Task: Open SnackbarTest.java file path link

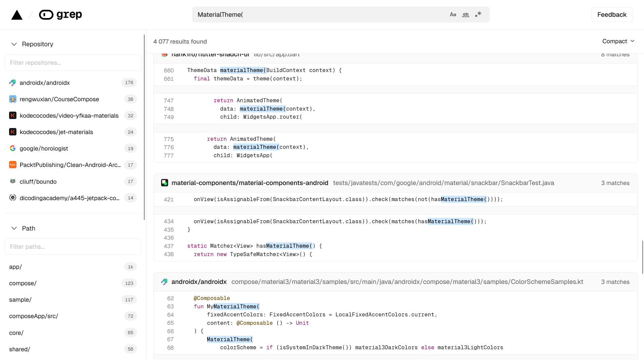Action: 444,183
